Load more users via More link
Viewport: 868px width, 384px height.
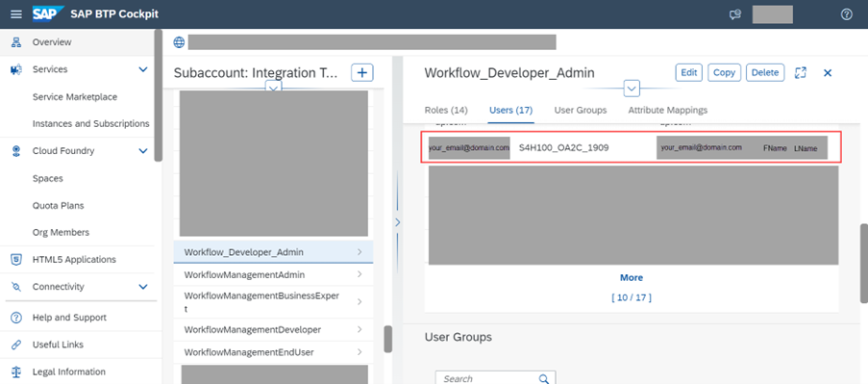tap(632, 277)
